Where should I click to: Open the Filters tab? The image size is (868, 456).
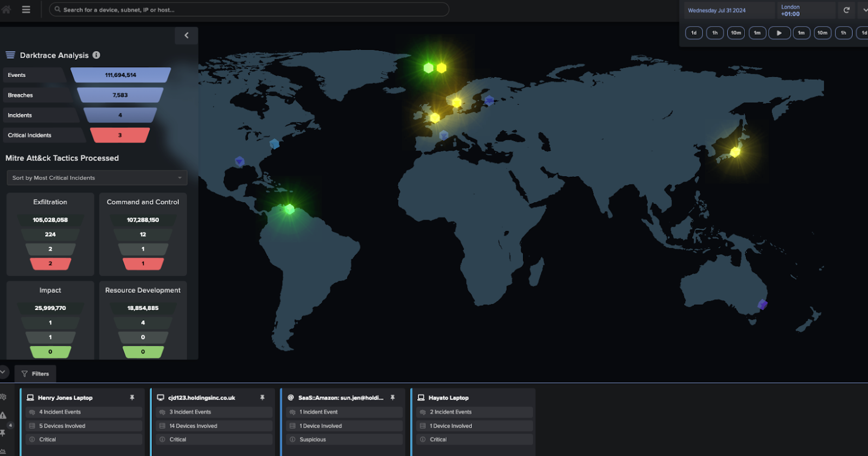coord(35,374)
